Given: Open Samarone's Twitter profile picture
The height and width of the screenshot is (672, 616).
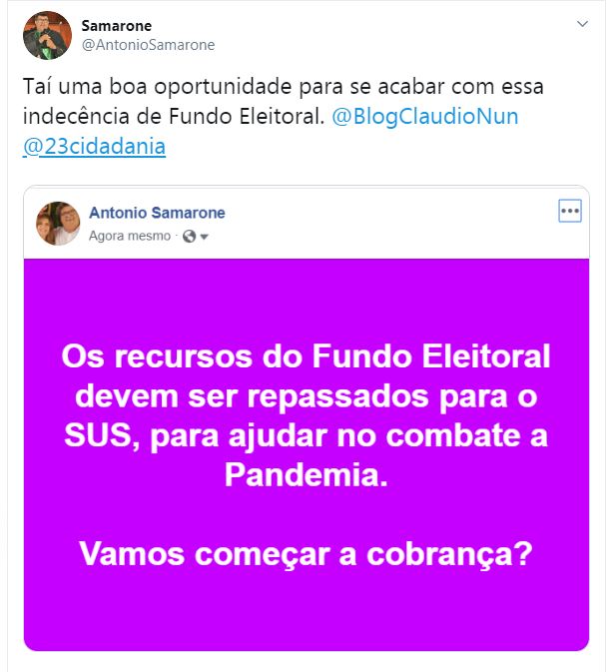Looking at the screenshot, I should (48, 36).
